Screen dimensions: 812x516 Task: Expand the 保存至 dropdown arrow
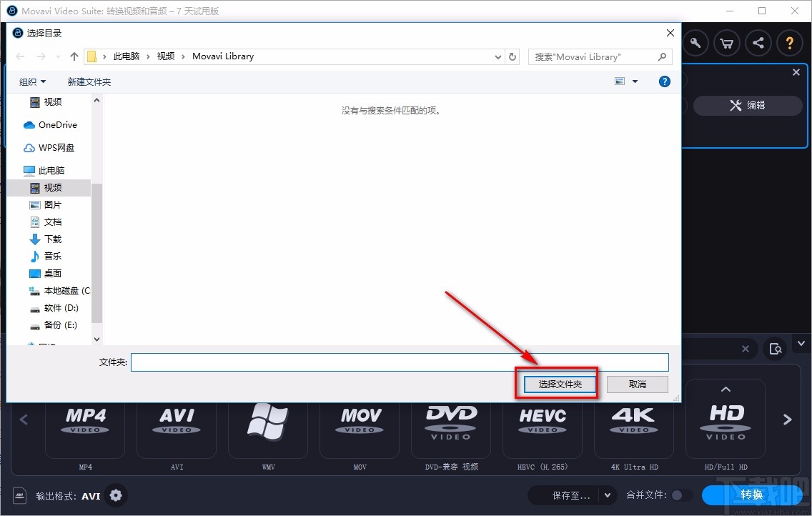pos(607,495)
